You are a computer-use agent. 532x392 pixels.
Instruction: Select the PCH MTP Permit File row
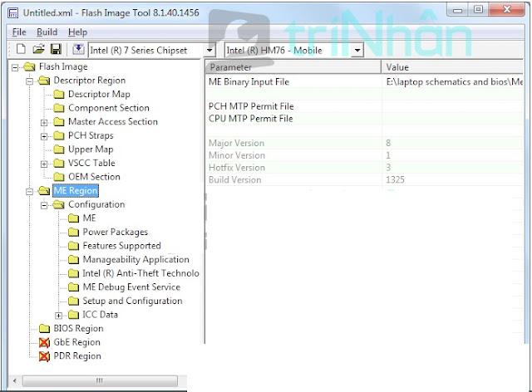point(364,106)
